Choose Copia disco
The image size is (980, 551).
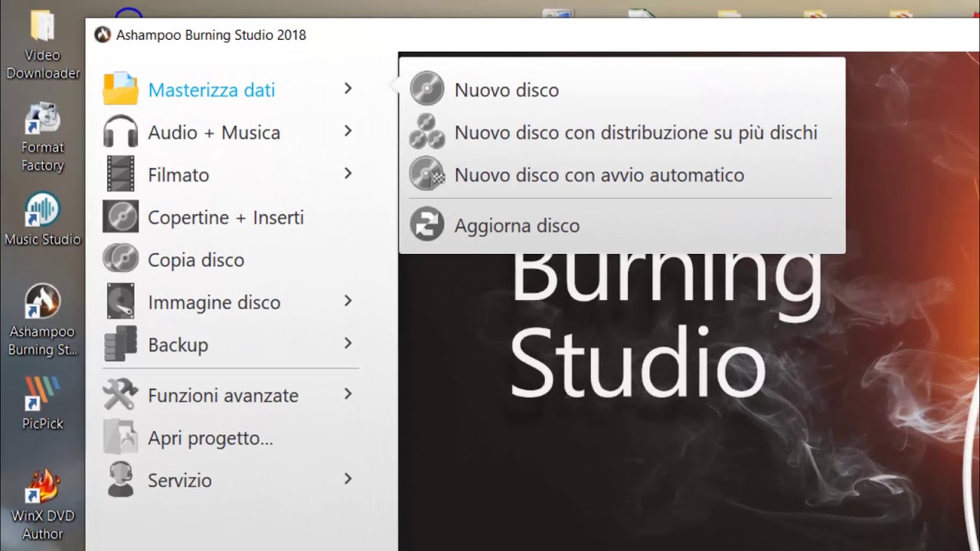tap(230, 259)
